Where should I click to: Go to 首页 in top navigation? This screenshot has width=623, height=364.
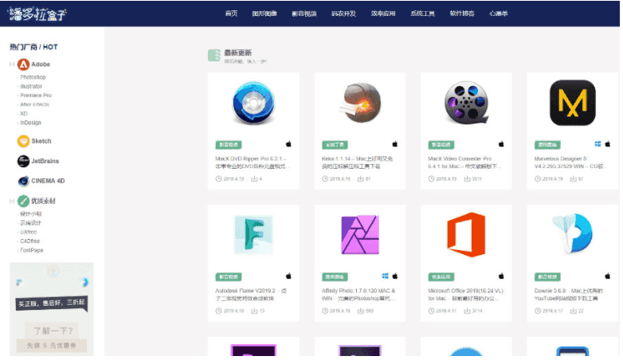[231, 14]
